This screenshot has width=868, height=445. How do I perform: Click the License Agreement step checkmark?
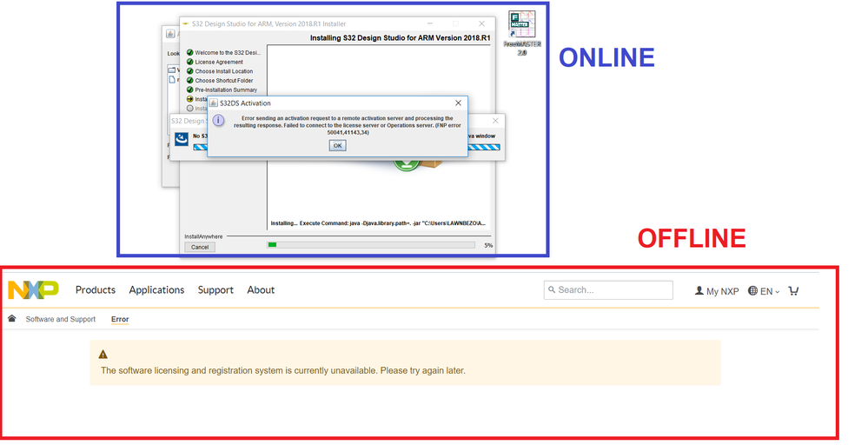tap(190, 62)
